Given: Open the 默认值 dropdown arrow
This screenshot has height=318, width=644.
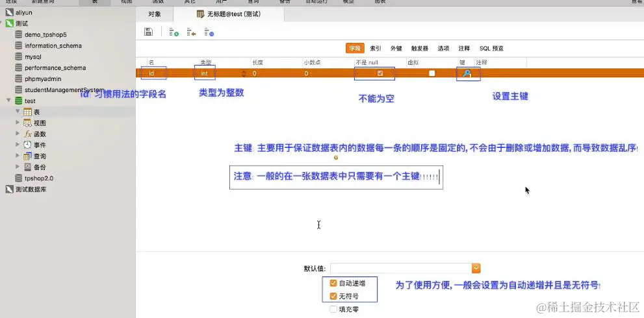Looking at the screenshot, I should 476,268.
